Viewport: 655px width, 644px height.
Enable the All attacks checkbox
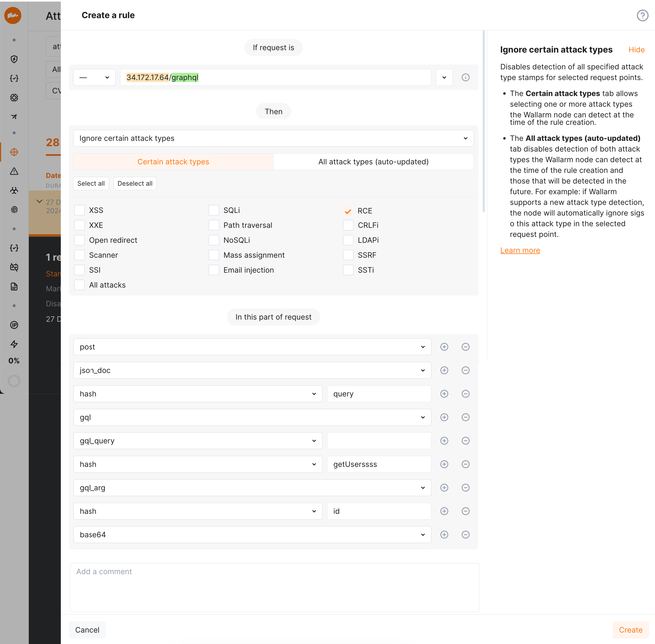pos(79,285)
